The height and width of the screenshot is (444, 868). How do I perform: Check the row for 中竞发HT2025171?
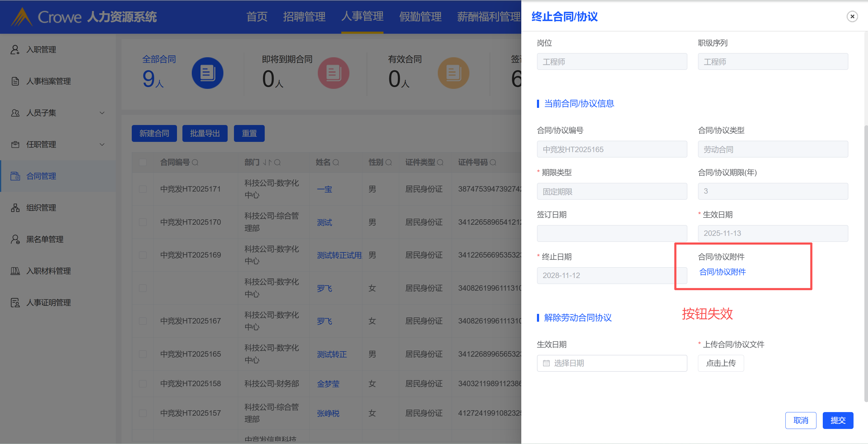coord(143,189)
